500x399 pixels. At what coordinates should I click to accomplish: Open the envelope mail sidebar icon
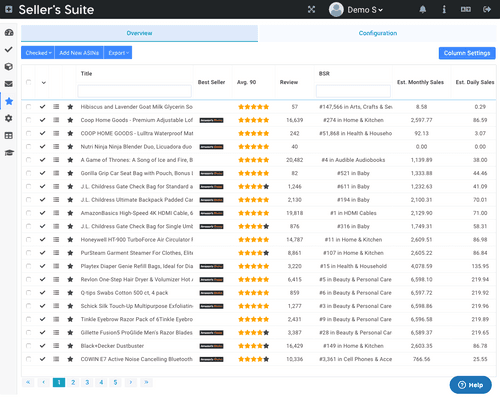9,84
